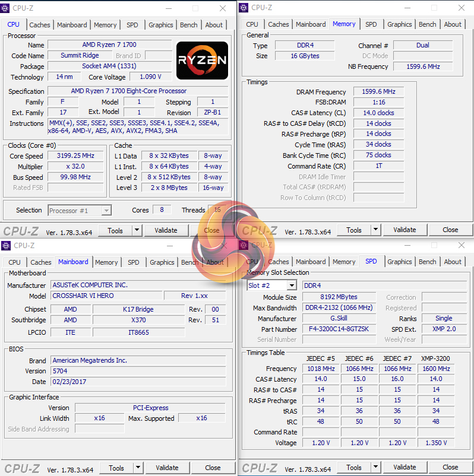The width and height of the screenshot is (474, 476).
Task: Open Bench tab in CPU window
Action: [x=189, y=25]
